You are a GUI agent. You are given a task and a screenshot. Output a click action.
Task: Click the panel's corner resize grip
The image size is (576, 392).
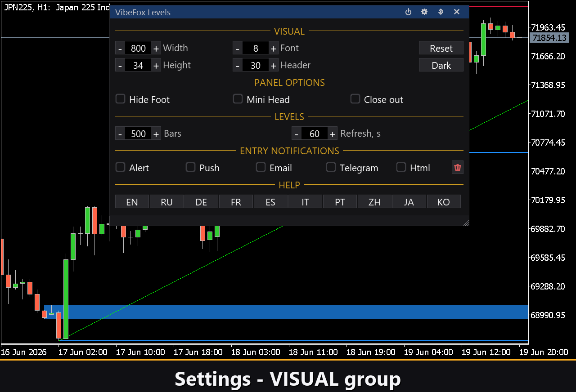[466, 223]
